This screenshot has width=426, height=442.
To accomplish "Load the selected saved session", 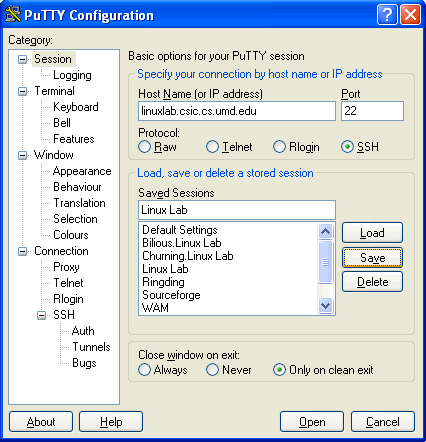I will [x=372, y=233].
